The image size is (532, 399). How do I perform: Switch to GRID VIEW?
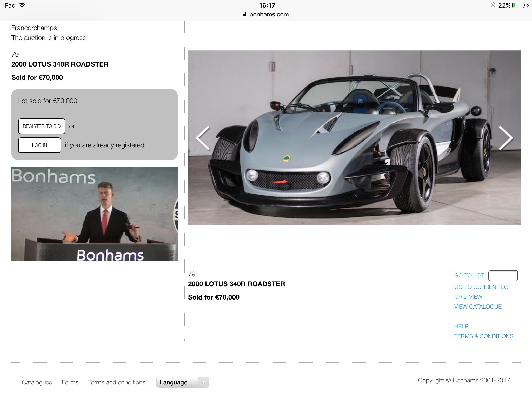pyautogui.click(x=468, y=297)
